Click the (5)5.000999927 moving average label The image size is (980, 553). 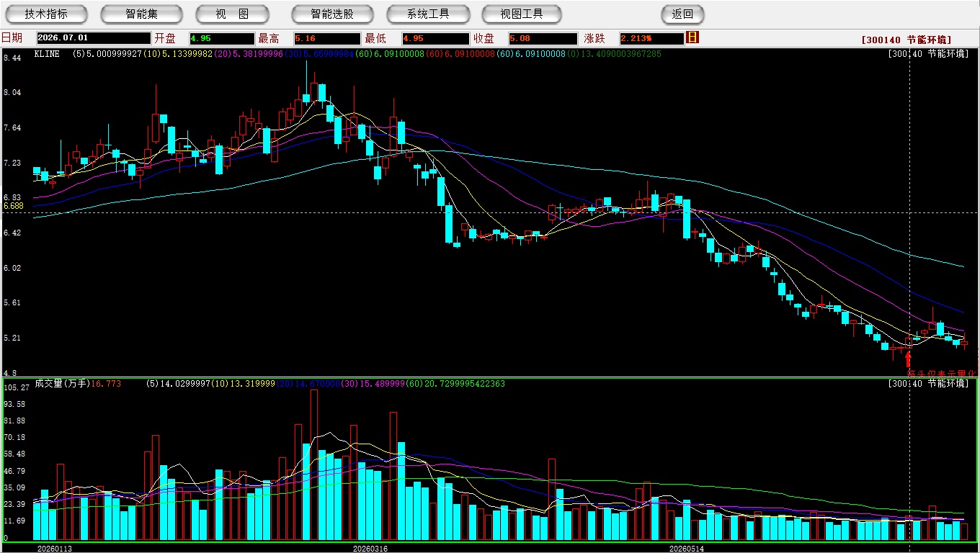[x=107, y=54]
